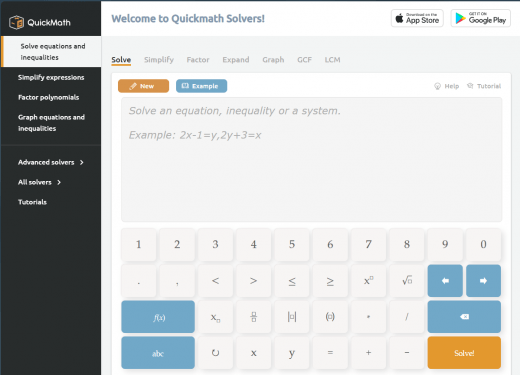
Task: Insert absolute value bars key
Action: coord(292,317)
